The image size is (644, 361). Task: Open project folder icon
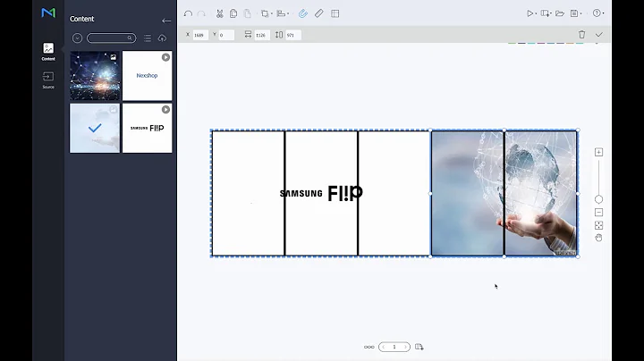[560, 13]
